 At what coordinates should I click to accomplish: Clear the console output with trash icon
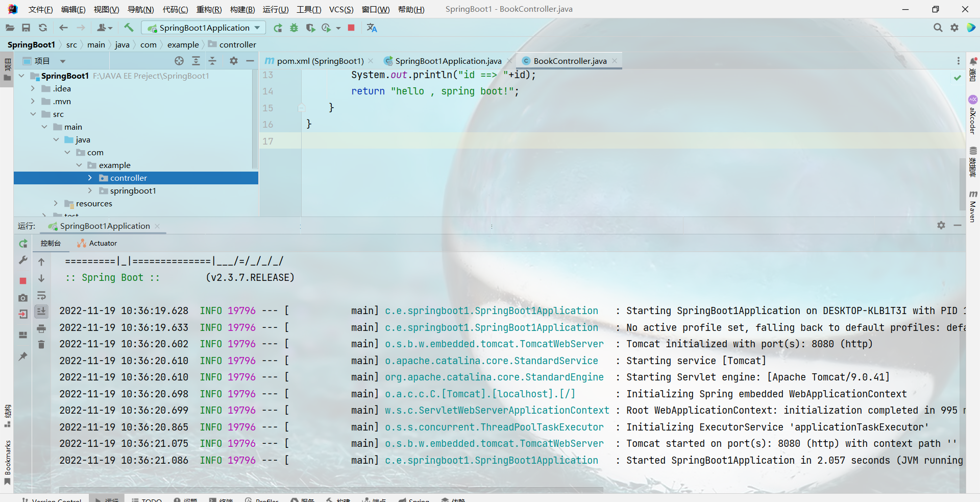pyautogui.click(x=41, y=345)
